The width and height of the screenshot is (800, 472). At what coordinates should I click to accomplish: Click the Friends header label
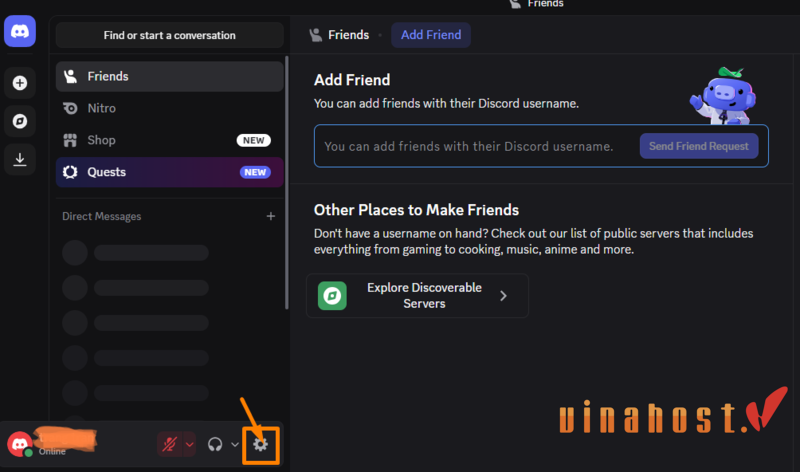pos(348,35)
